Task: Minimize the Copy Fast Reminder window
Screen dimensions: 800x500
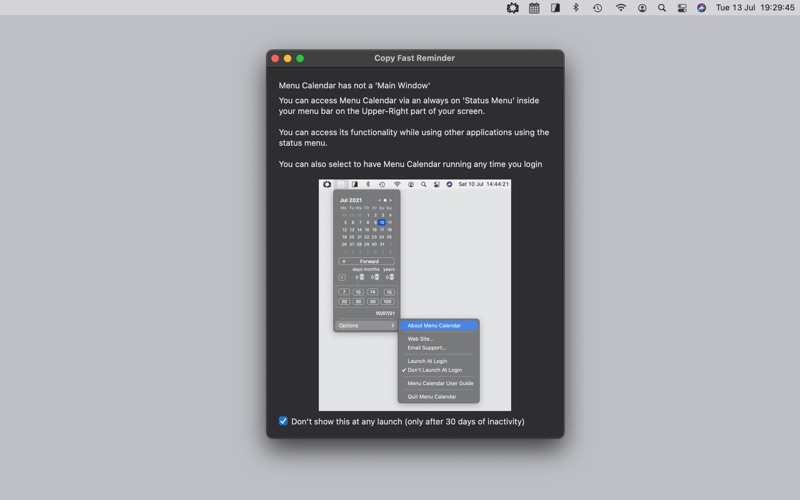Action: tap(288, 58)
